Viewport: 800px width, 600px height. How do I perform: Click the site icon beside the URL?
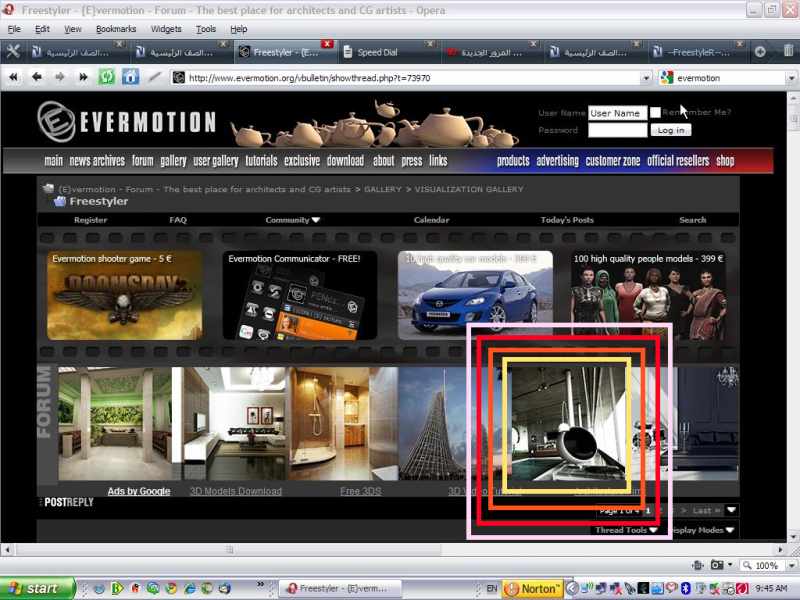pyautogui.click(x=179, y=78)
